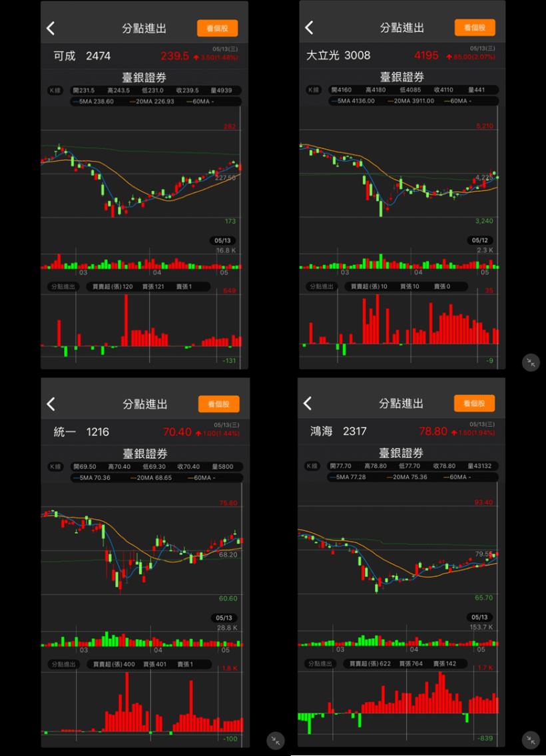Tap 買賣超(張) 622 in 鴻海 panel
Image resolution: width=546 pixels, height=756 pixels.
point(370,663)
